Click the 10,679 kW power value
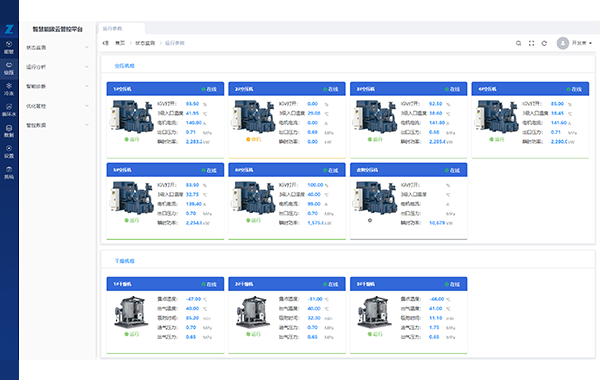Viewport: 600px width, 380px height. click(437, 223)
